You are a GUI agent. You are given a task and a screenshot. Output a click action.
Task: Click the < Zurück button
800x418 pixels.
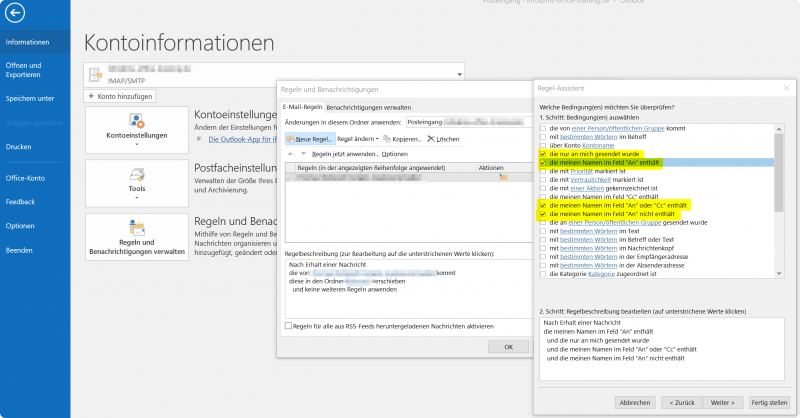pos(682,403)
